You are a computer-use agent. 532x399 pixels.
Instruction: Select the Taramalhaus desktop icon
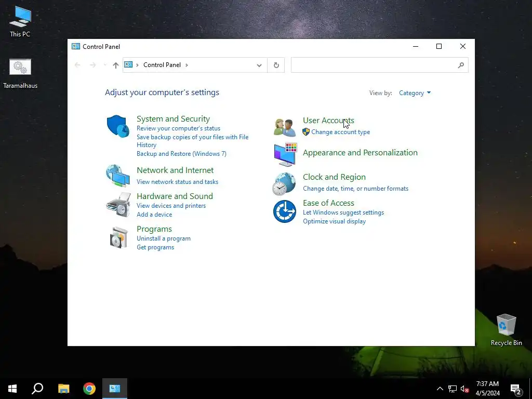[x=20, y=73]
